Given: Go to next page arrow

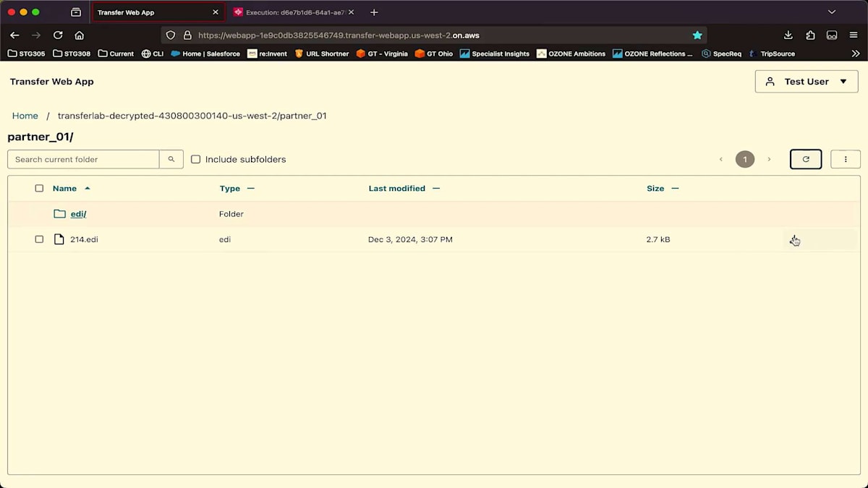Looking at the screenshot, I should click(x=769, y=159).
